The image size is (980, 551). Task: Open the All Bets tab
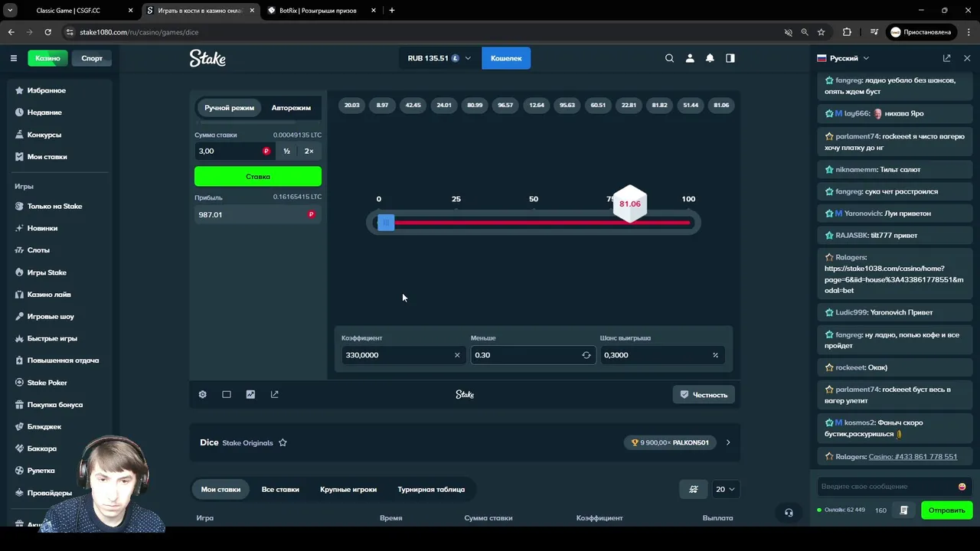(x=280, y=489)
